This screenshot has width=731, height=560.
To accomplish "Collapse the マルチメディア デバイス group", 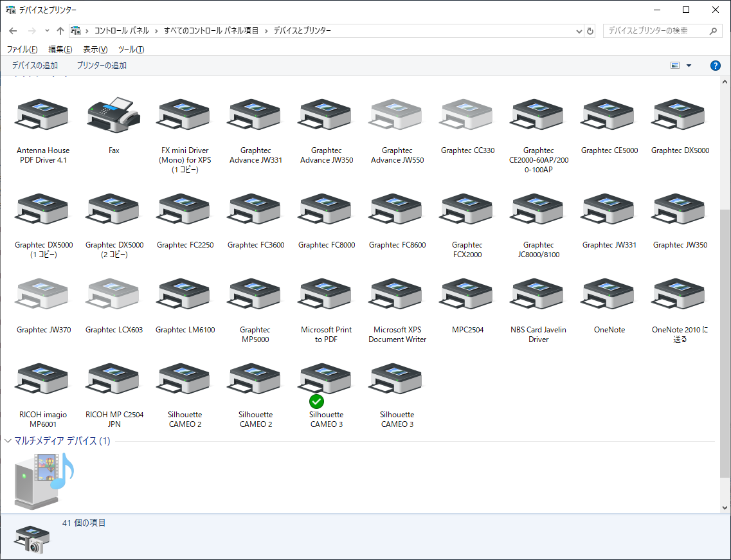I will pyautogui.click(x=8, y=440).
